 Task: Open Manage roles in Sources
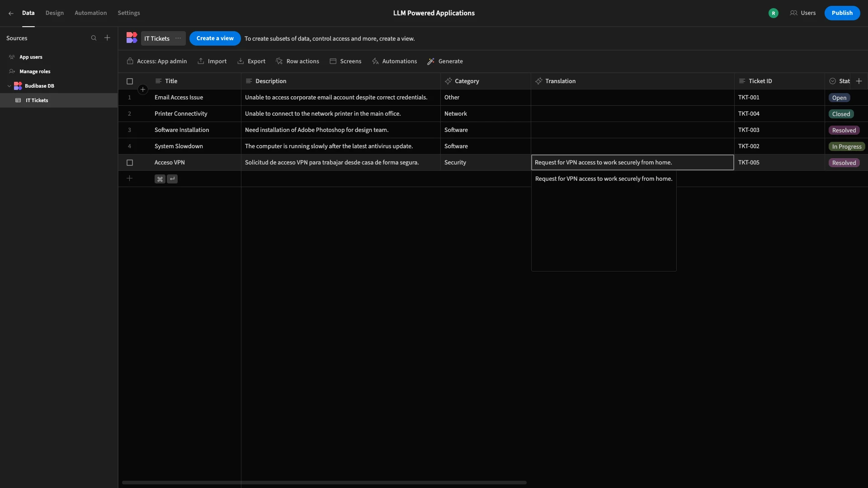coord(35,71)
